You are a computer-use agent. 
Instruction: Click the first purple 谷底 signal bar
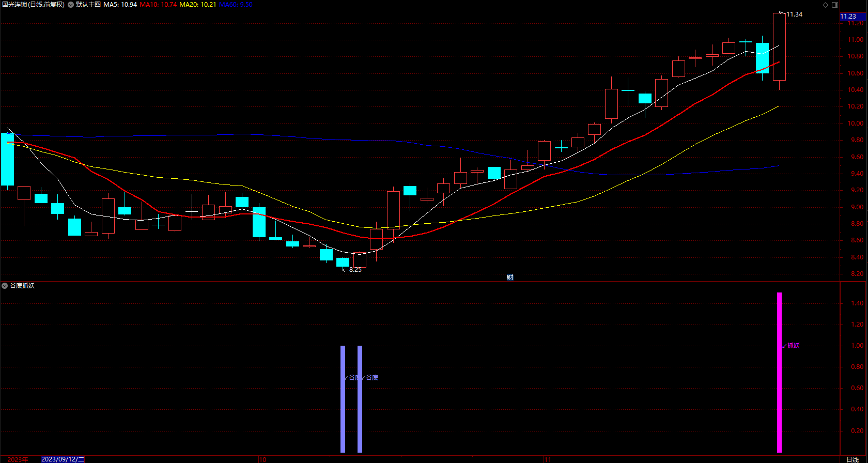(x=343, y=399)
